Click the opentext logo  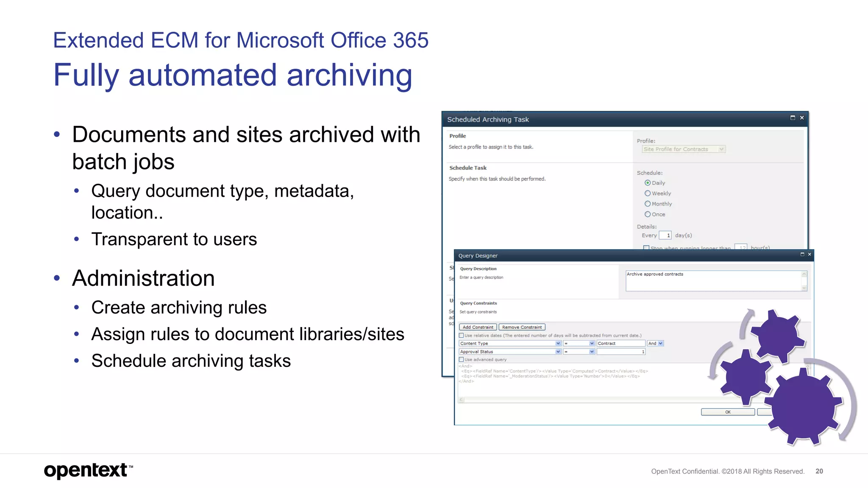coord(88,470)
